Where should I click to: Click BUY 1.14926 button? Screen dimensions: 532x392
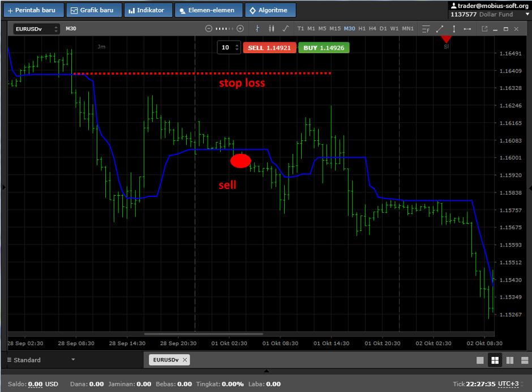click(x=324, y=48)
